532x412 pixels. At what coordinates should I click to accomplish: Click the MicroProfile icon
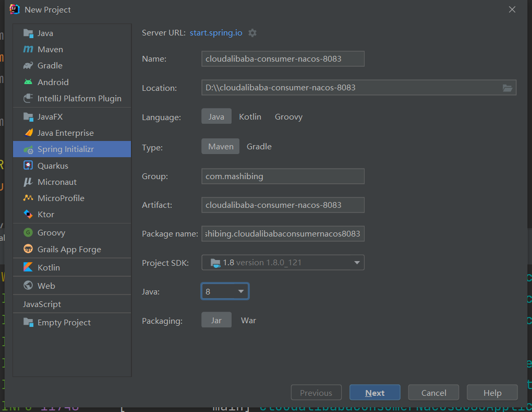pyautogui.click(x=28, y=198)
